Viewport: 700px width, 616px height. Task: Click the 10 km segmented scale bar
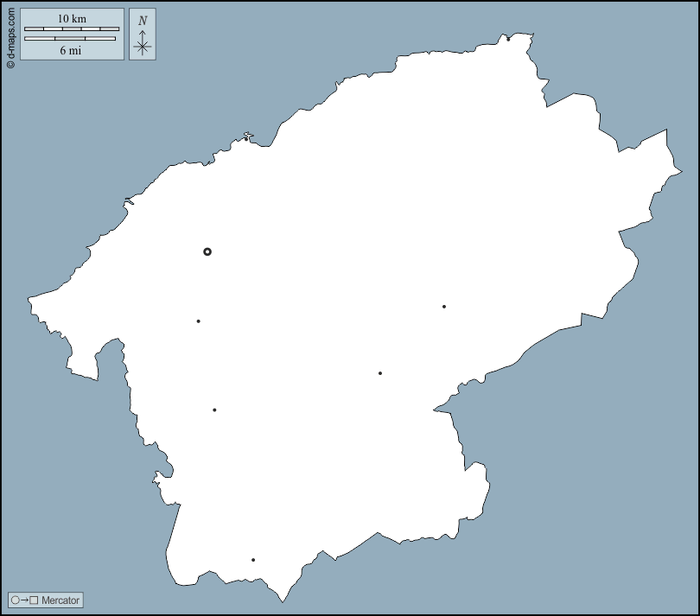72,29
